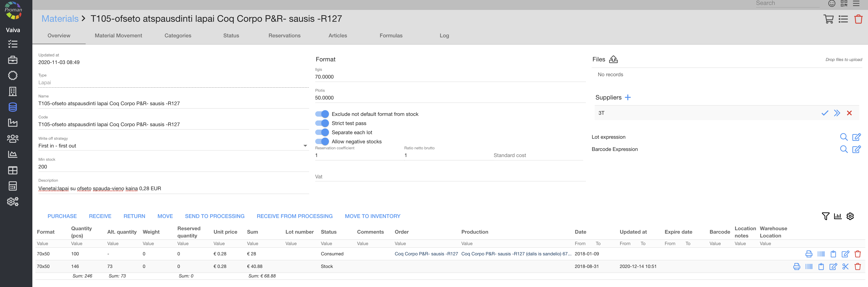Edit the Lot expression with pencil icon
Screen dimensions: 868x287
856,137
